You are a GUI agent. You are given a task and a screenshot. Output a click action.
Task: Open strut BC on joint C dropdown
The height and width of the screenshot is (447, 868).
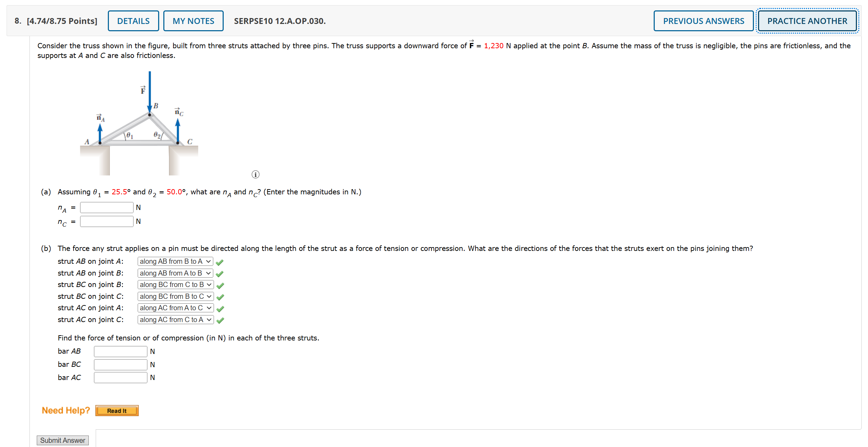click(x=175, y=296)
